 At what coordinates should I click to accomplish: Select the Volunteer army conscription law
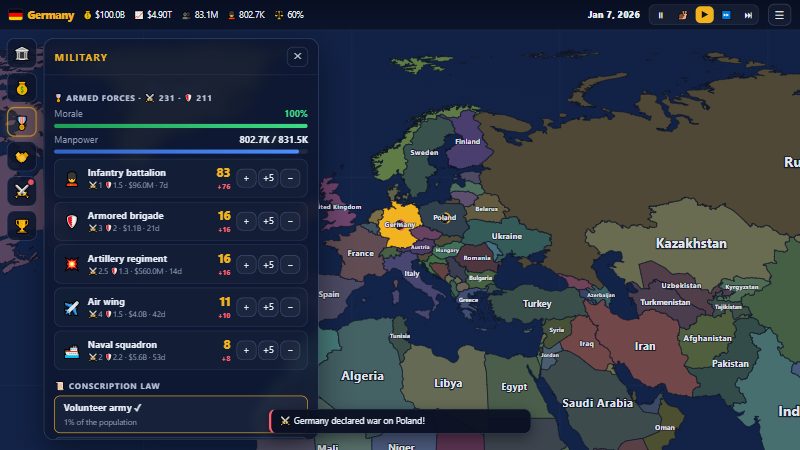(181, 414)
